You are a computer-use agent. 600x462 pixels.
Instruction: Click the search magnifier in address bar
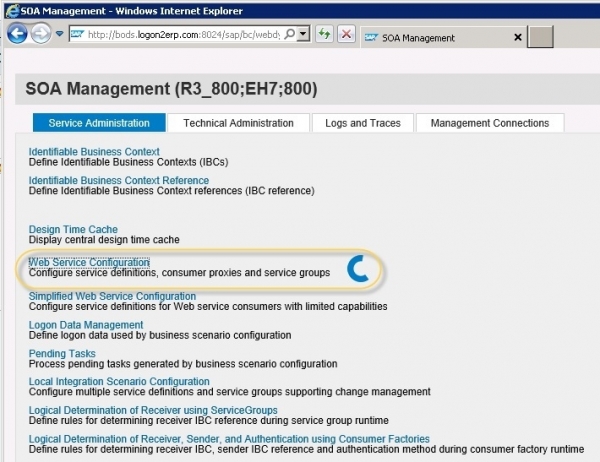[290, 34]
